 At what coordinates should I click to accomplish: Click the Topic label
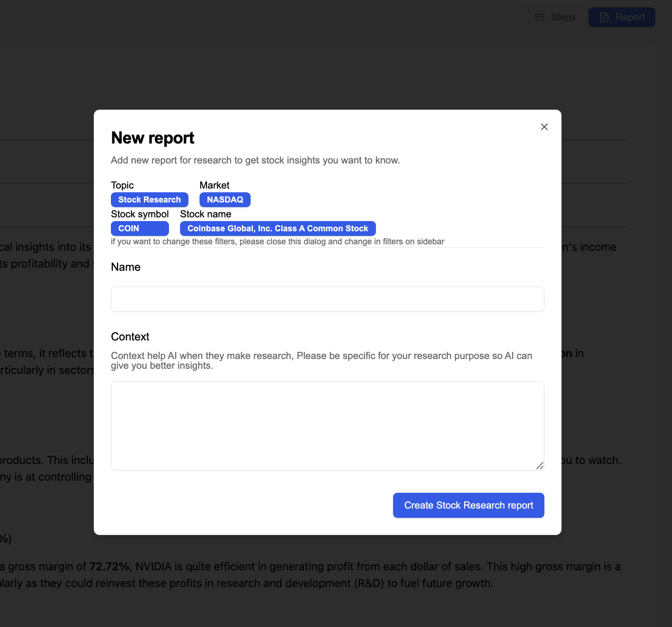click(123, 185)
